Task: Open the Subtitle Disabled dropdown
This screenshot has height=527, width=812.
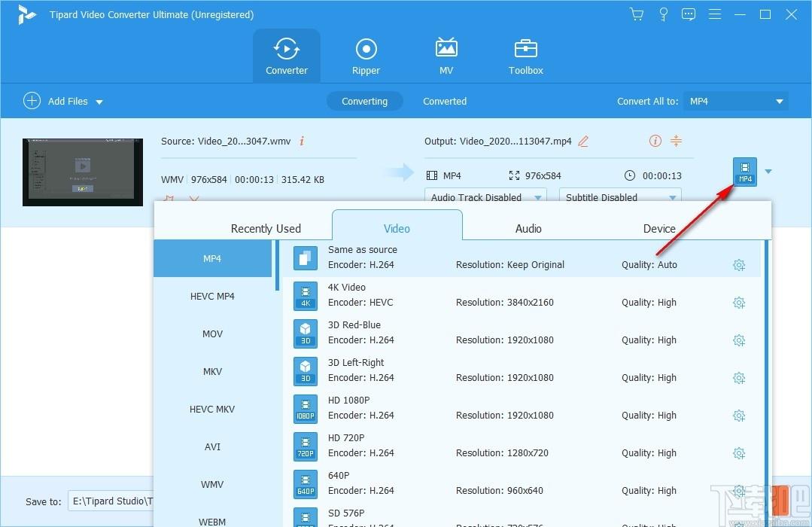Action: [x=620, y=196]
